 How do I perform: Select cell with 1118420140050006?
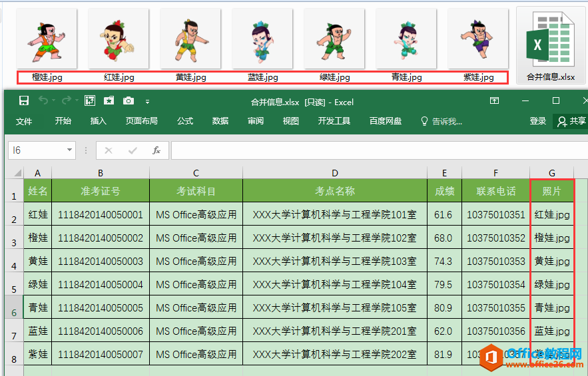coord(101,331)
